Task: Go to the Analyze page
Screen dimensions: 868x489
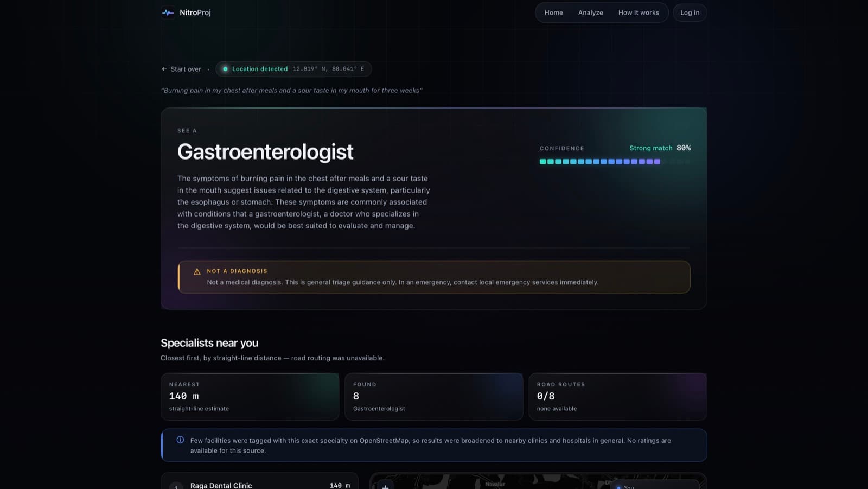Action: coord(590,12)
